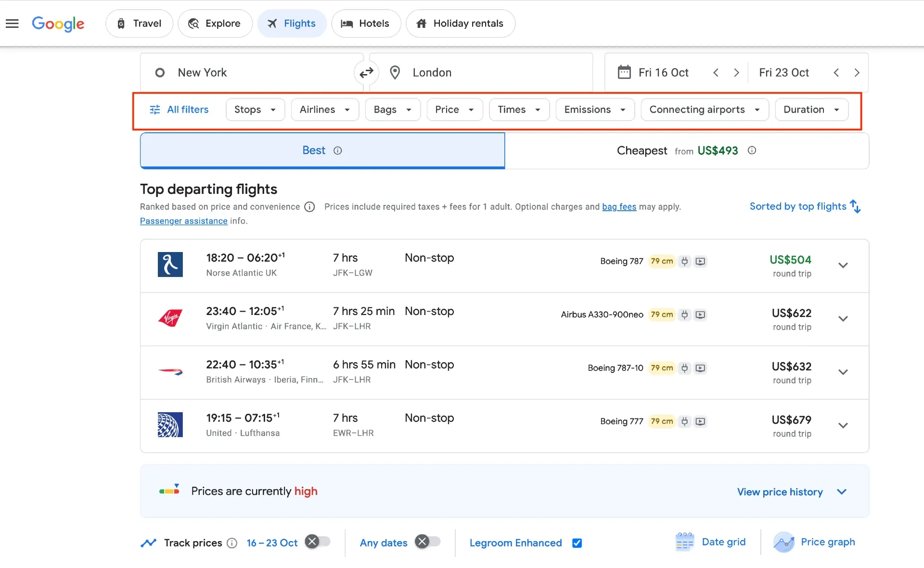
Task: Move return date back with previous arrow
Action: (836, 73)
